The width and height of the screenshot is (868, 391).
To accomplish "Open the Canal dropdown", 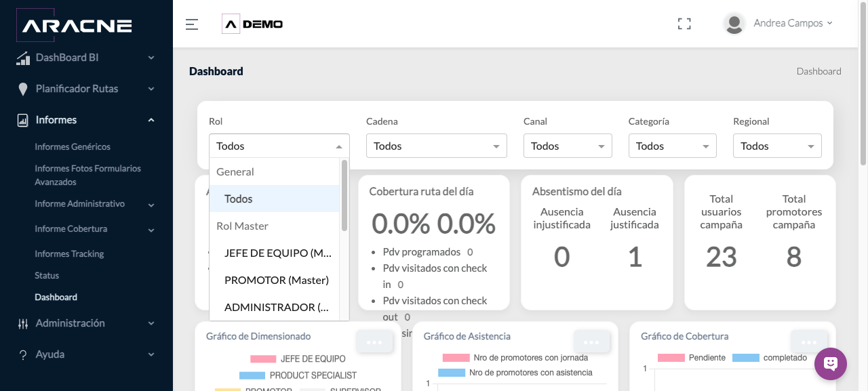I will coord(568,146).
